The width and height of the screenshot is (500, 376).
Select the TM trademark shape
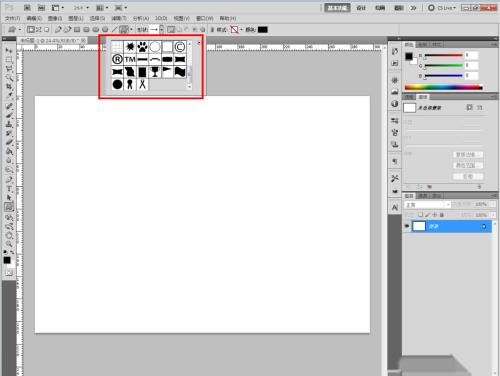(130, 59)
